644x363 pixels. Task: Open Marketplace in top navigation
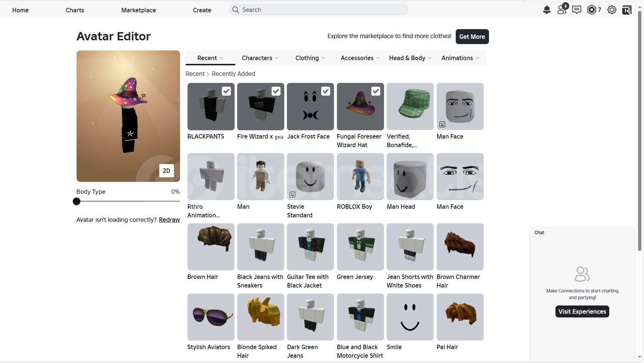139,10
